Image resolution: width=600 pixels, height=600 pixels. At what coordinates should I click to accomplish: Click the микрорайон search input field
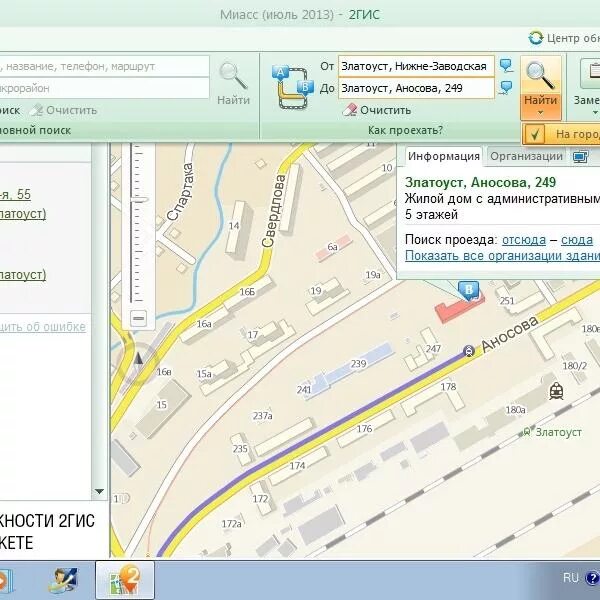click(x=104, y=88)
